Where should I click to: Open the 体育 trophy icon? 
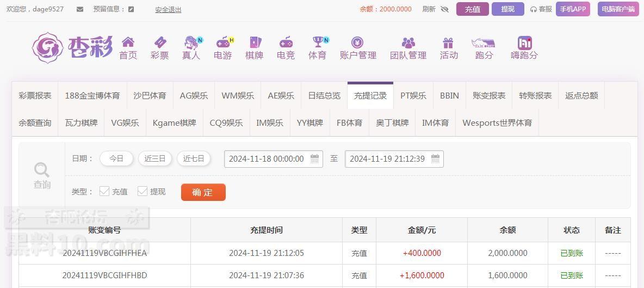[317, 42]
